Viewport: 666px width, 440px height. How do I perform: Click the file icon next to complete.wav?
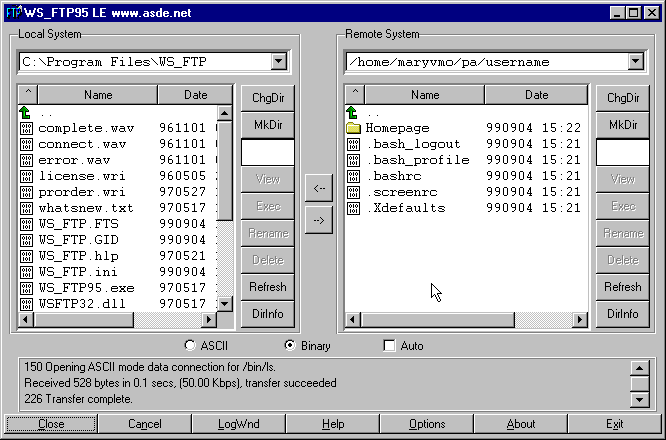point(26,129)
